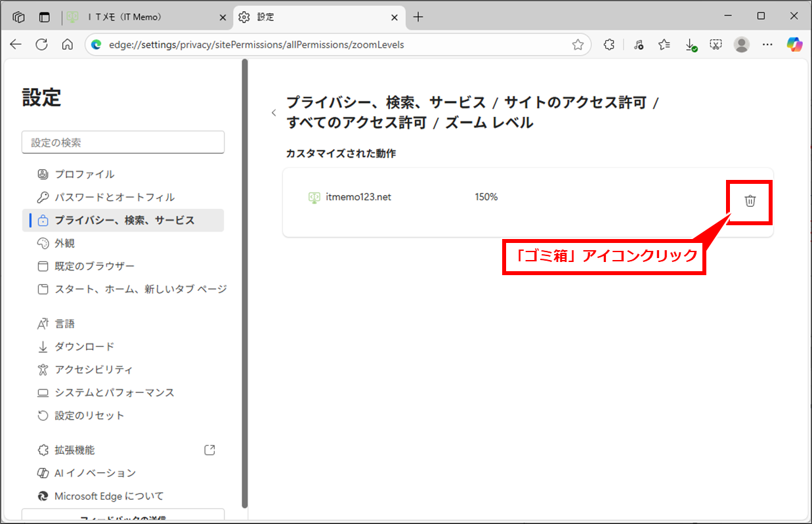
Task: Click the trash icon for itmemo123.net
Action: click(x=750, y=201)
